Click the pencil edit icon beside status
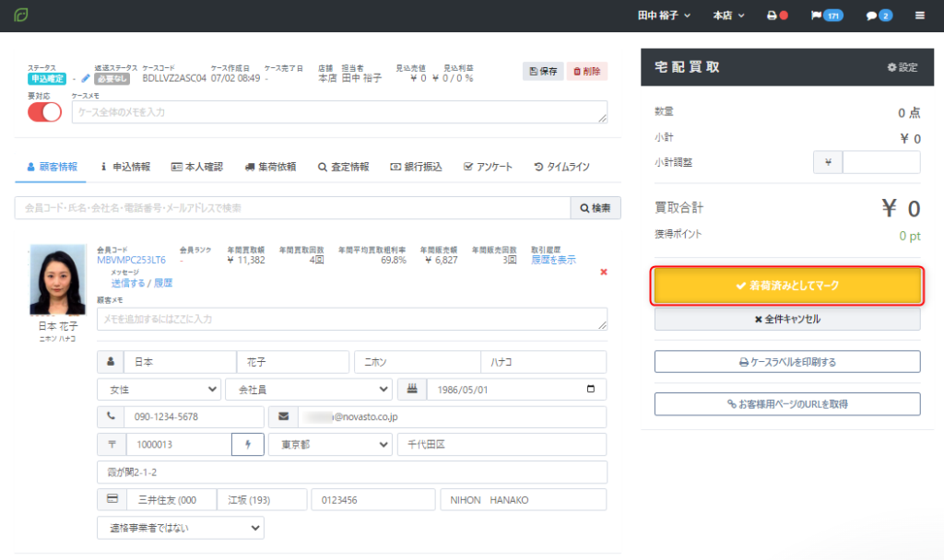944x560 pixels. (86, 78)
